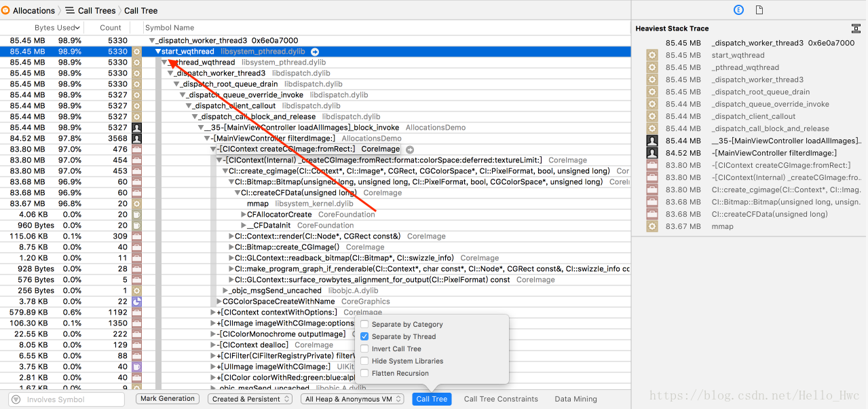The image size is (868, 409).
Task: Select the mmap libsystem_kernel.dylib row
Action: [x=315, y=204]
